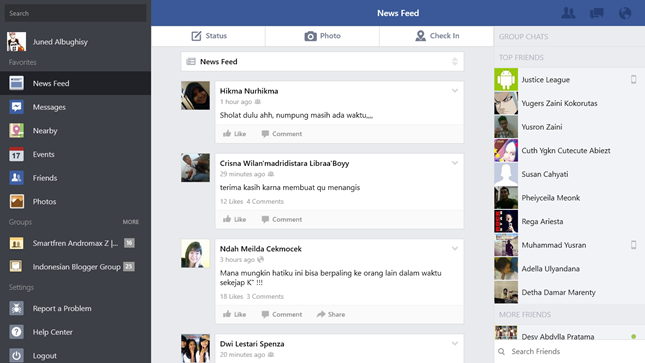Click the Check In location icon
Image resolution: width=645 pixels, height=363 pixels.
(420, 36)
